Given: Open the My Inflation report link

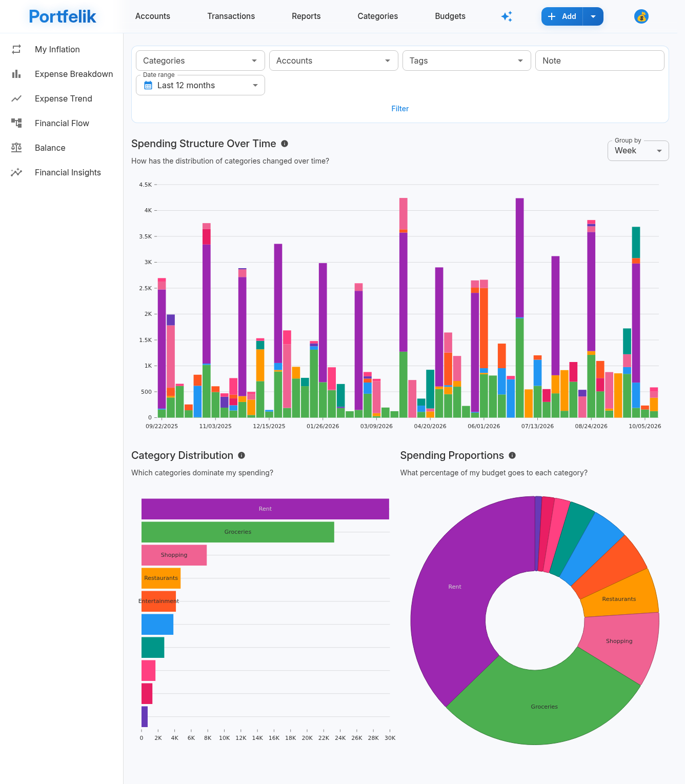Looking at the screenshot, I should point(62,49).
